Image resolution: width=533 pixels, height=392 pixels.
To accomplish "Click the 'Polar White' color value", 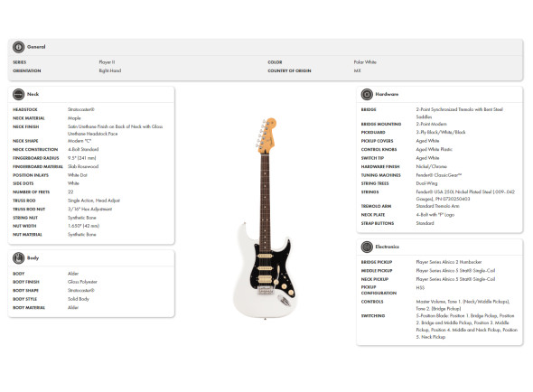I will pos(365,62).
